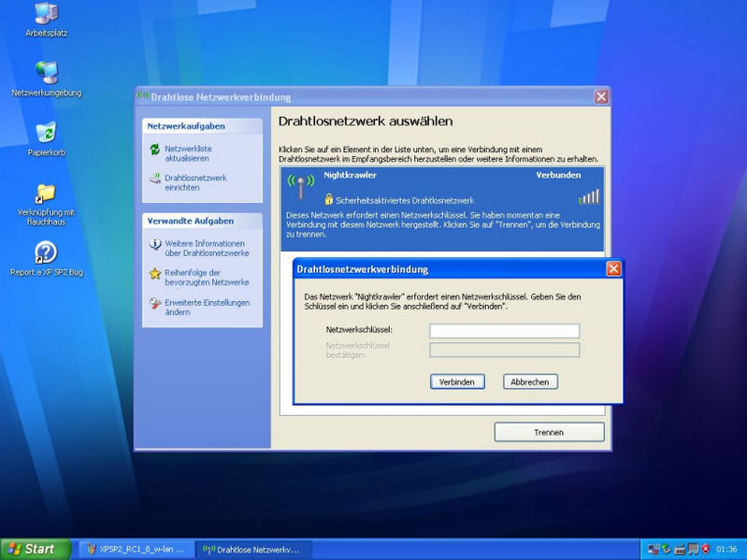Open the Arbeitsplatz desktop icon

46,19
